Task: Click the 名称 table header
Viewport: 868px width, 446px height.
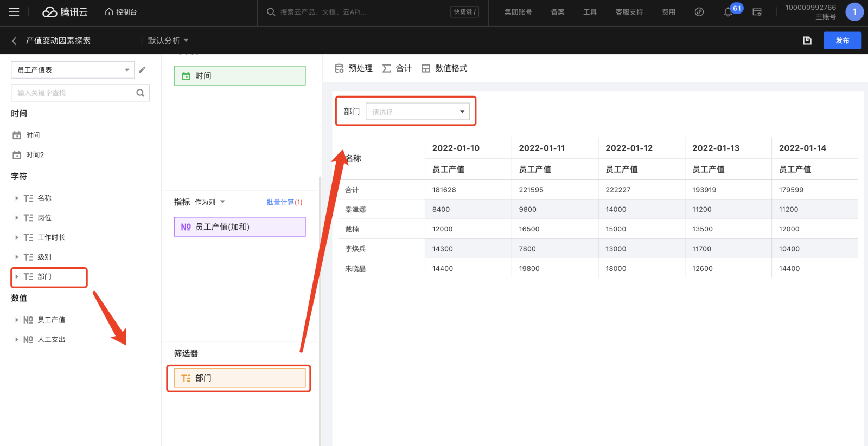Action: (x=353, y=158)
